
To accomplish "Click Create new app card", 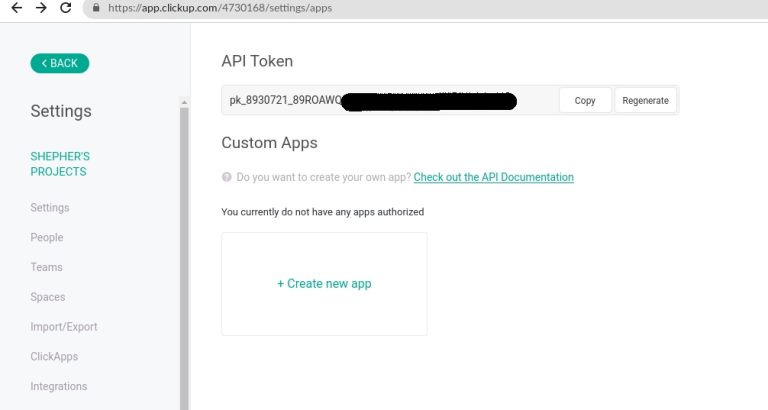I will pyautogui.click(x=324, y=284).
